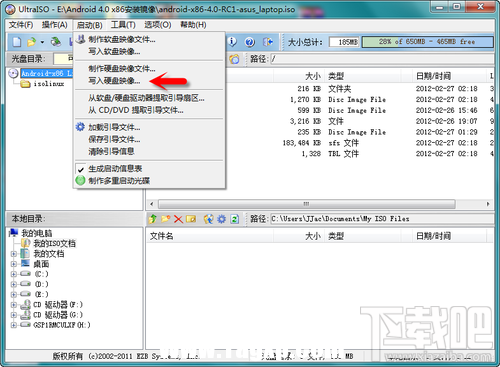Expand the CD 驱动器 (F:) node
500x367 pixels.
click(x=14, y=305)
